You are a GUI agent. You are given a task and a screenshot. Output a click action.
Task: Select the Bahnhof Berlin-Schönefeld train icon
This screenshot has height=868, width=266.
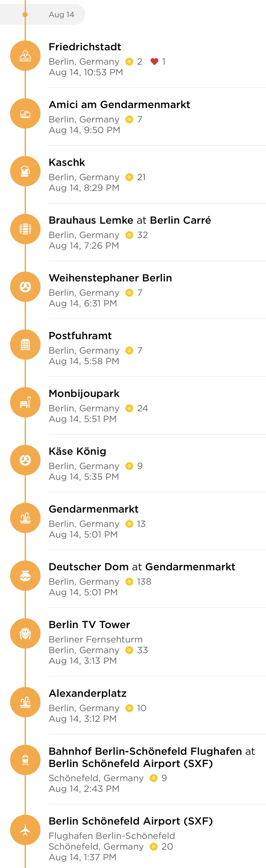click(25, 760)
